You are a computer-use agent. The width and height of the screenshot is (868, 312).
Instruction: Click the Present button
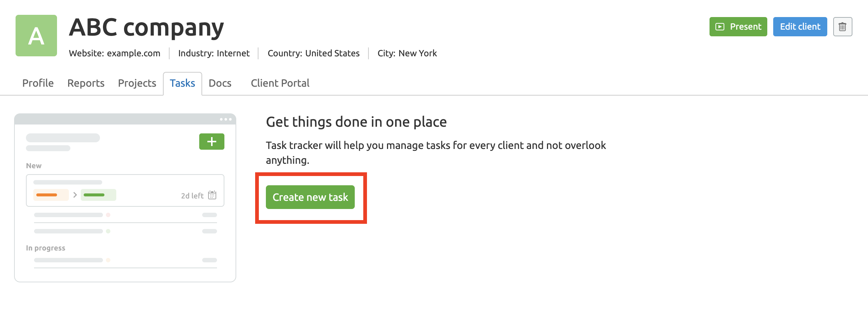738,27
